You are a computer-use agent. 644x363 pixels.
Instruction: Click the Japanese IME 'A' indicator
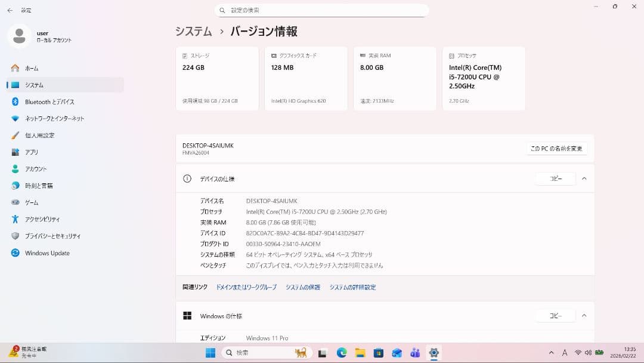pyautogui.click(x=565, y=353)
